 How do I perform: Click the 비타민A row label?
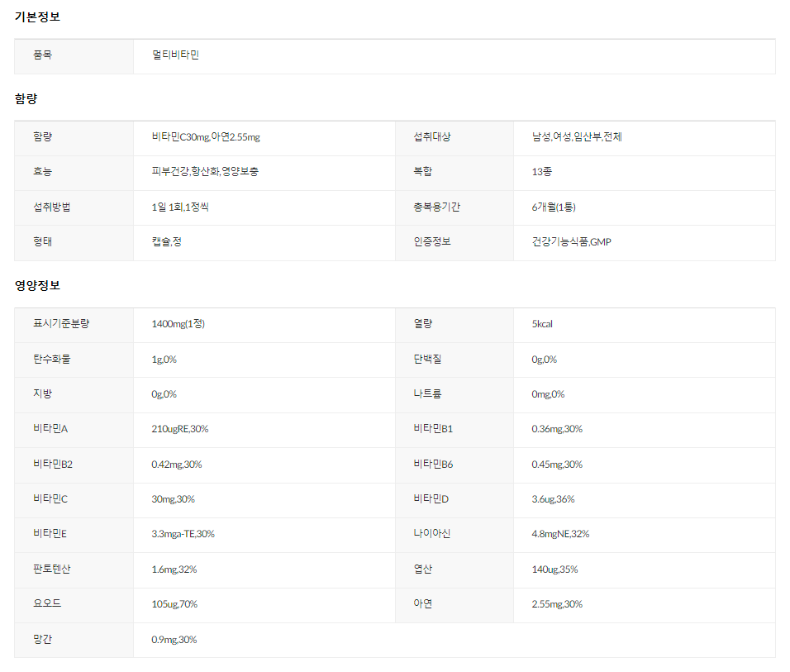pyautogui.click(x=50, y=429)
